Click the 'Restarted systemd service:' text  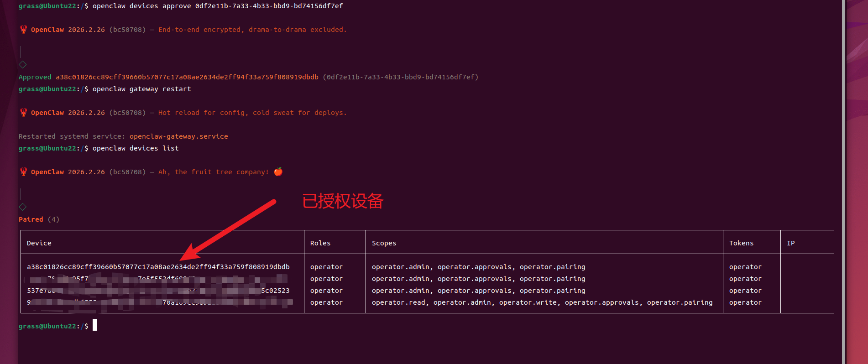click(72, 136)
